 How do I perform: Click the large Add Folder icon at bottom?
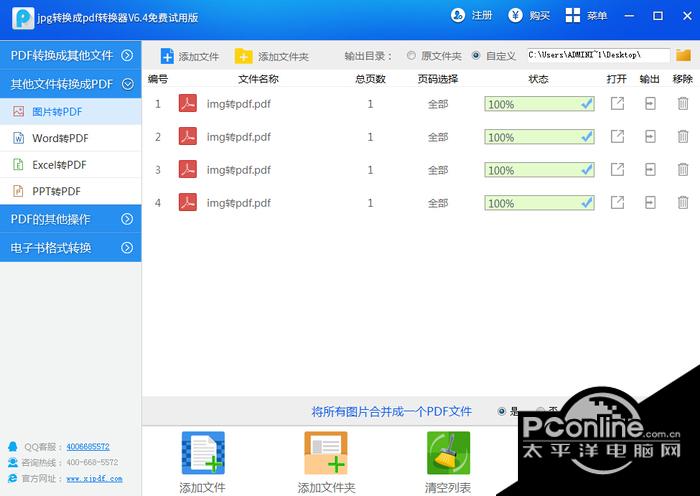pos(326,453)
